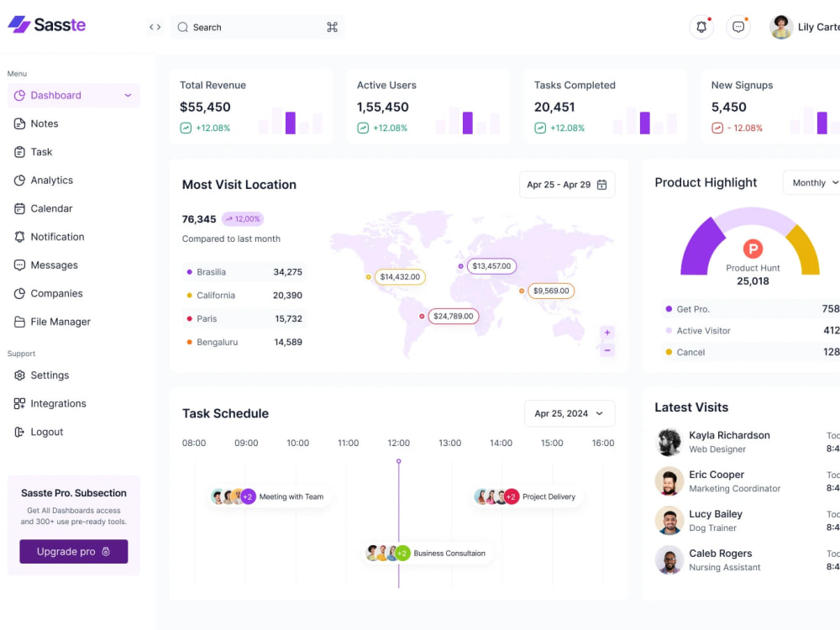Open the Apr 25, 2024 date dropdown
The width and height of the screenshot is (840, 630).
(x=570, y=413)
